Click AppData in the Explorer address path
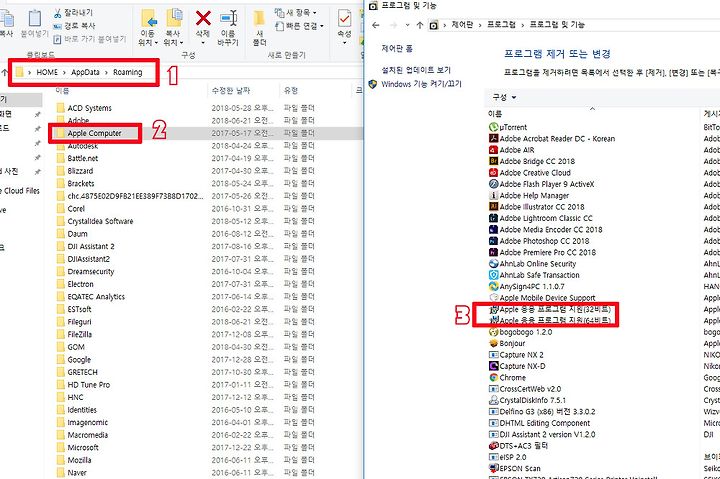The image size is (720, 479). pos(85,72)
